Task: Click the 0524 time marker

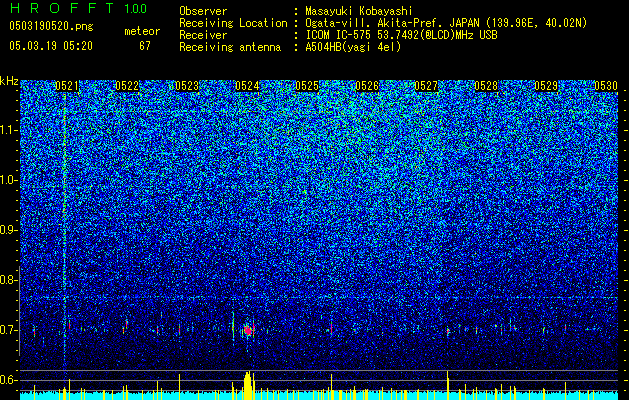Action: [x=247, y=86]
